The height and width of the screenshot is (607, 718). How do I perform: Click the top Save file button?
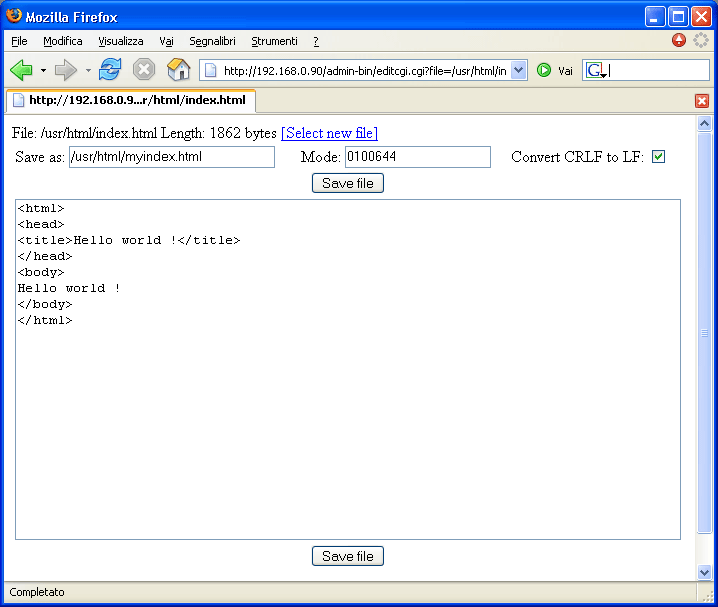[x=348, y=183]
